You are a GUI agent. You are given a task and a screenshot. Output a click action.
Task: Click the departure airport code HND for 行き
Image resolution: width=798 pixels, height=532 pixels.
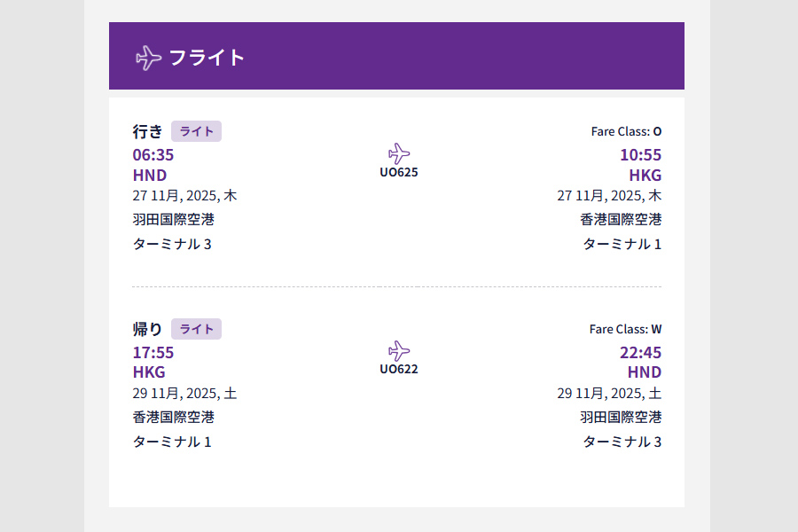click(x=150, y=176)
